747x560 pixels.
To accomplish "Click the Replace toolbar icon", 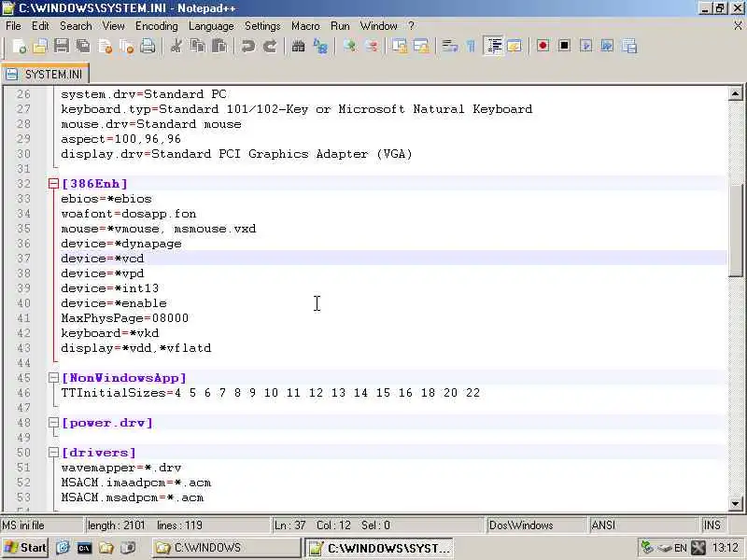I will coord(320,46).
